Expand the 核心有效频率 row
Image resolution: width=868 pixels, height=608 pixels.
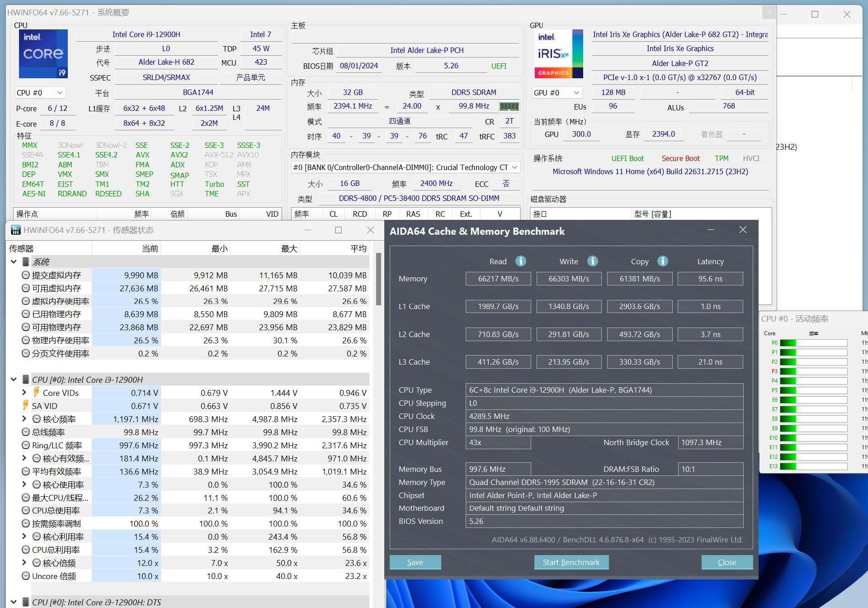pos(24,458)
